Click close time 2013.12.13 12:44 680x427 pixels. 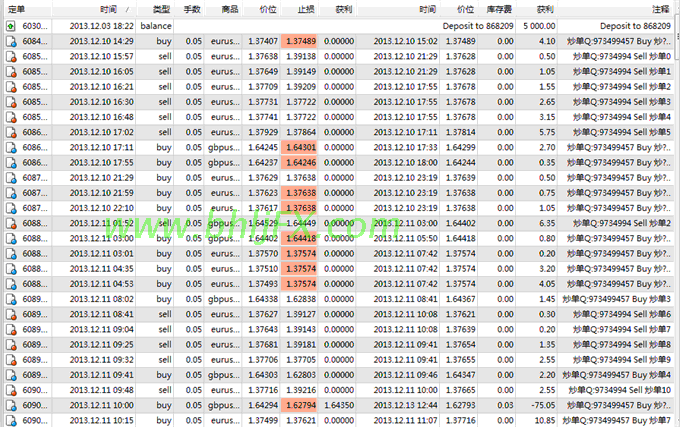click(405, 405)
